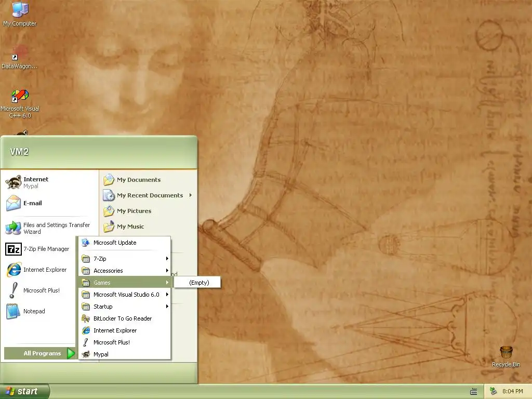Screen dimensions: 532x399
Task: Click the 7-Zip File Manager icon
Action: click(14, 249)
